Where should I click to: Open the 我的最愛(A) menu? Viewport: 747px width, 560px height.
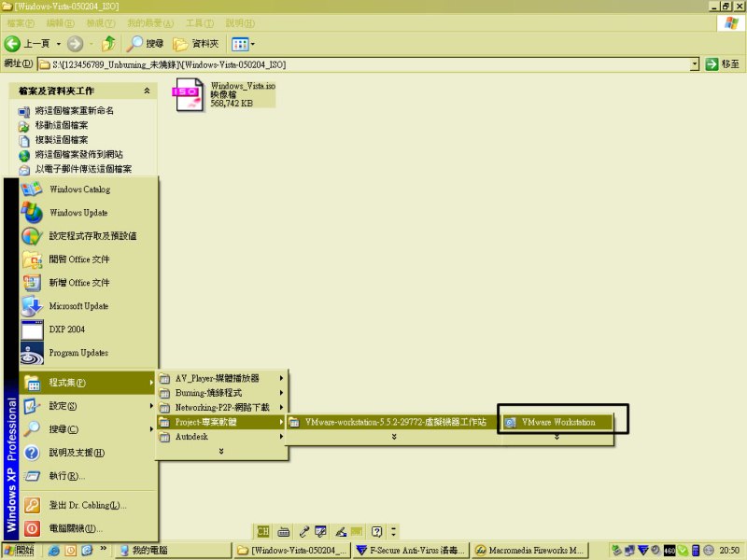coord(150,22)
